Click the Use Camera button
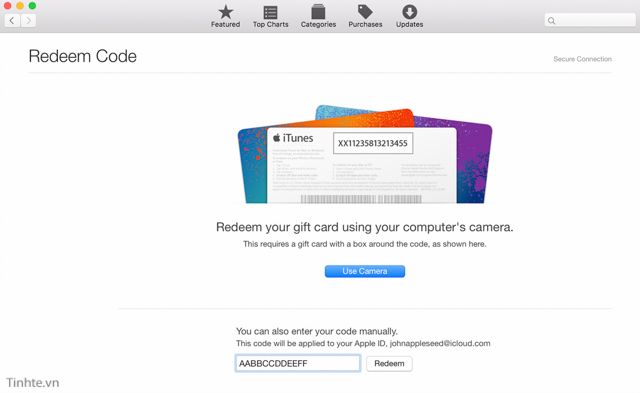Screen dimensions: 640x393 pyautogui.click(x=364, y=271)
